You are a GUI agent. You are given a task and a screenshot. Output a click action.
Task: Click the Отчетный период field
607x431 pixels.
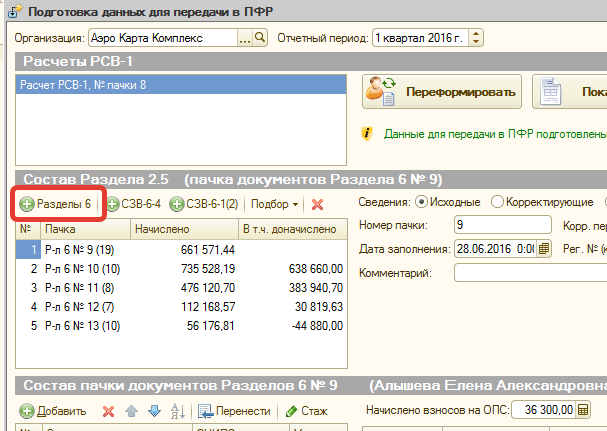(x=420, y=38)
